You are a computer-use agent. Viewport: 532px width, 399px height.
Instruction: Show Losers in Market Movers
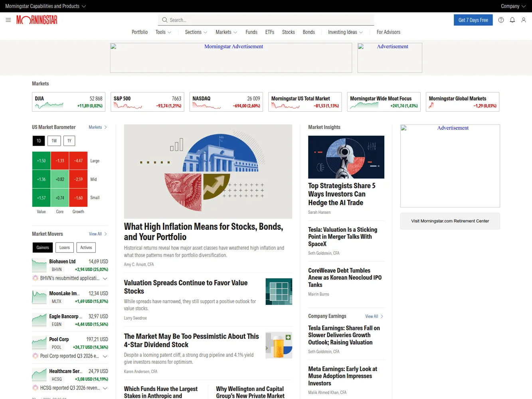pos(65,248)
